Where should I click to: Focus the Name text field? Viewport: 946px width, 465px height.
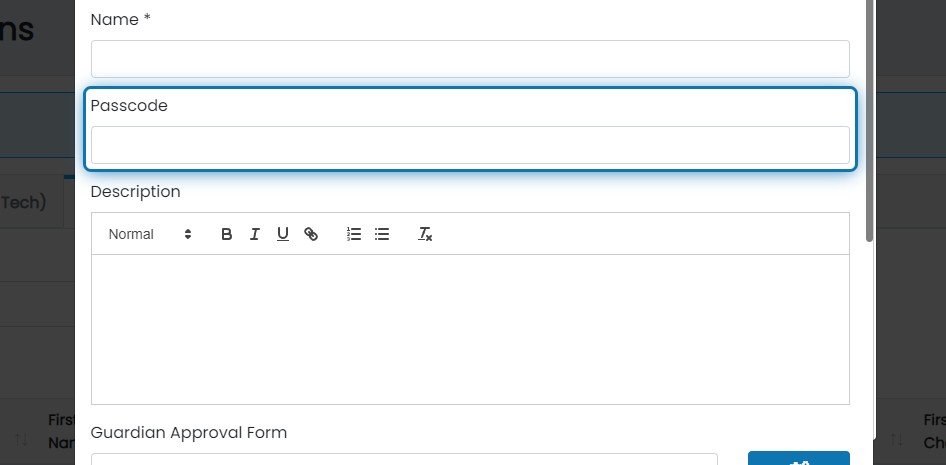coord(471,59)
